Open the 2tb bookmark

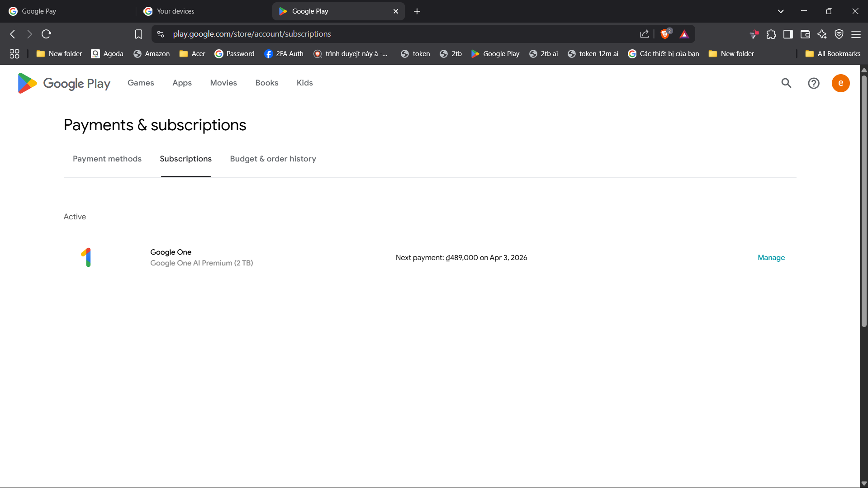pos(451,54)
